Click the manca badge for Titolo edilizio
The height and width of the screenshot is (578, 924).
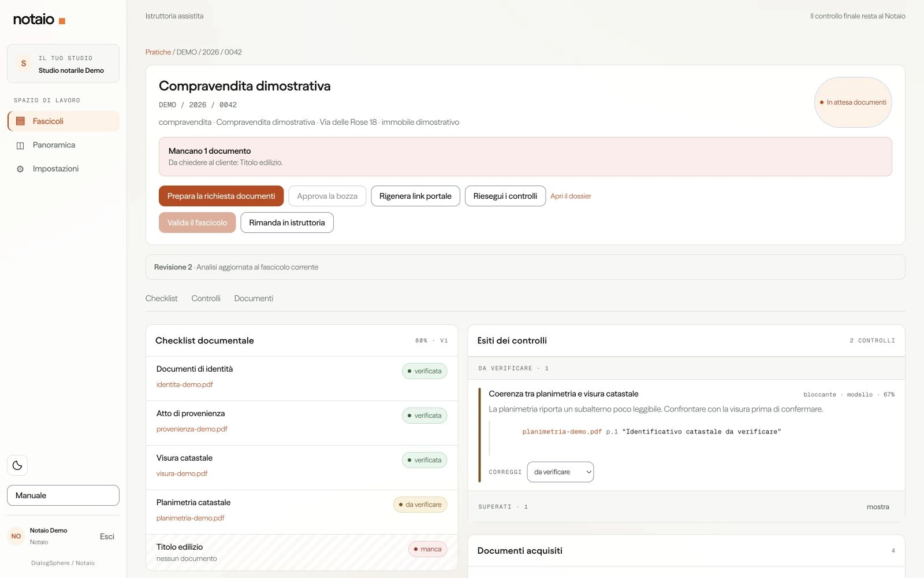(428, 549)
